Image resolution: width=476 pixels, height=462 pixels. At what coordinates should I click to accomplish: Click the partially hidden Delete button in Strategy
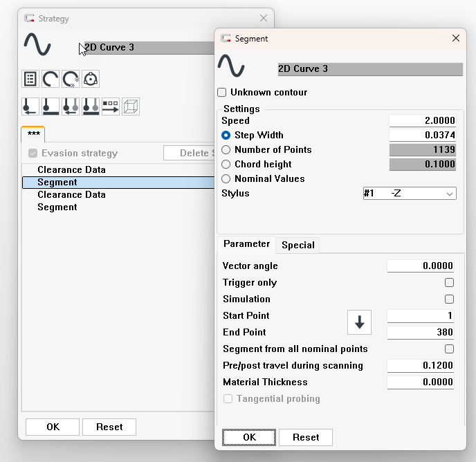pos(189,153)
